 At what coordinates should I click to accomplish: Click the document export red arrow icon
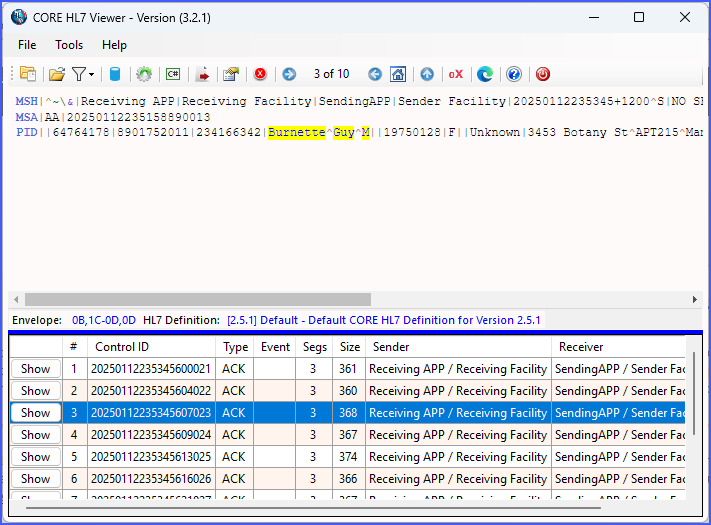(202, 74)
